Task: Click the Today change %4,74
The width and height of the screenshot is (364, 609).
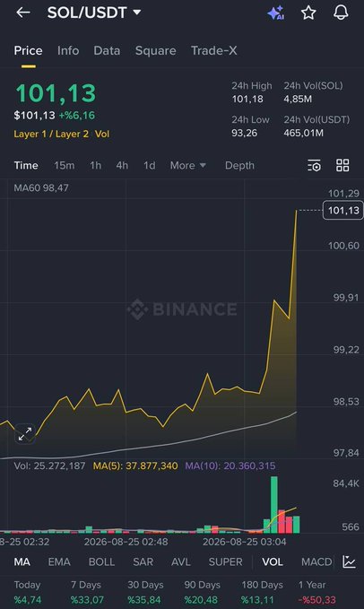Action: [x=28, y=600]
